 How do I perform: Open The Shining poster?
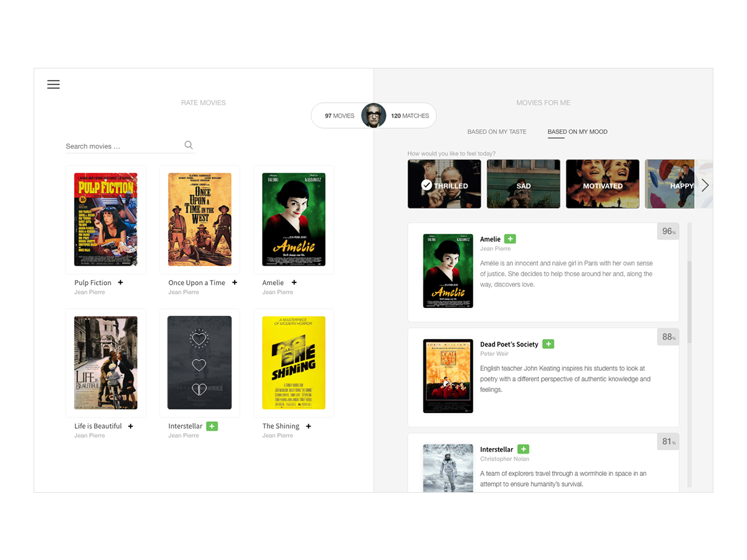[x=294, y=363]
